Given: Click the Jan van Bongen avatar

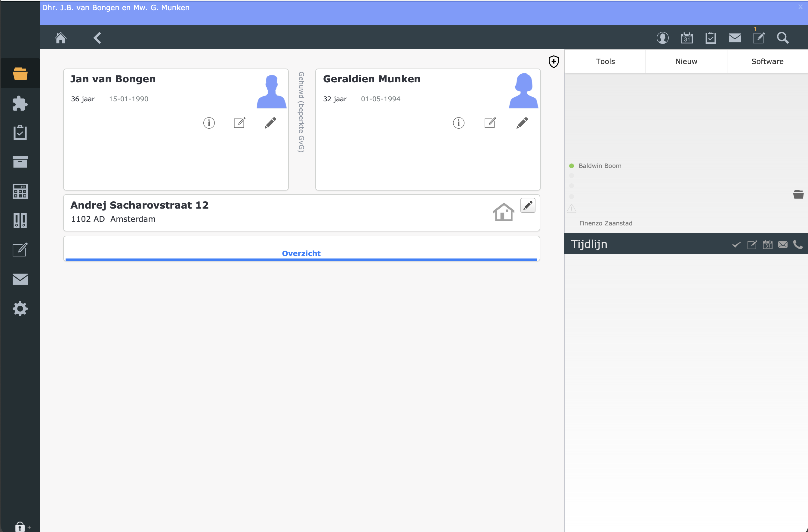Looking at the screenshot, I should (x=271, y=91).
